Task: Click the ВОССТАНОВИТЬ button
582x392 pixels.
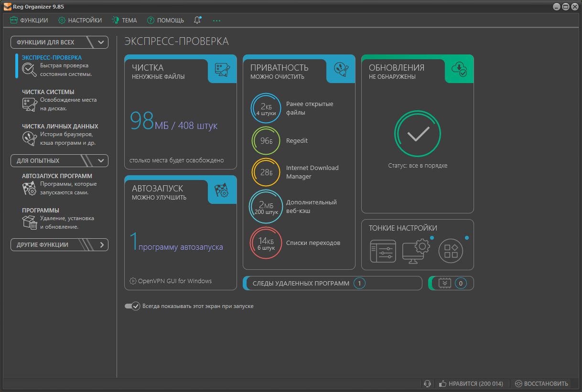Action: pyautogui.click(x=541, y=383)
